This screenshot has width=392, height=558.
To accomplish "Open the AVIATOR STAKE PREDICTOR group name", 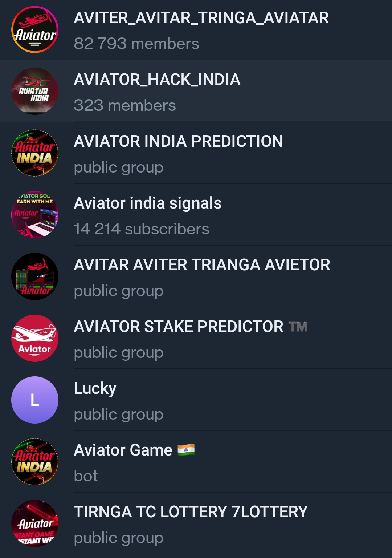I will pos(179,327).
